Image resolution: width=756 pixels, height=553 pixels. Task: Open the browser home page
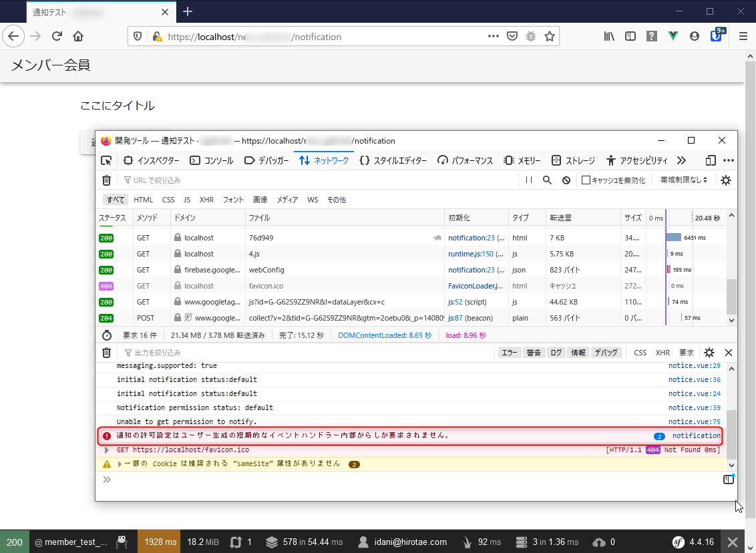[78, 36]
